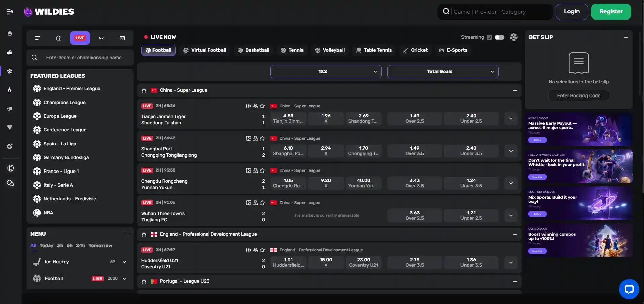Focus the Game Provider Category search box

tap(495, 12)
